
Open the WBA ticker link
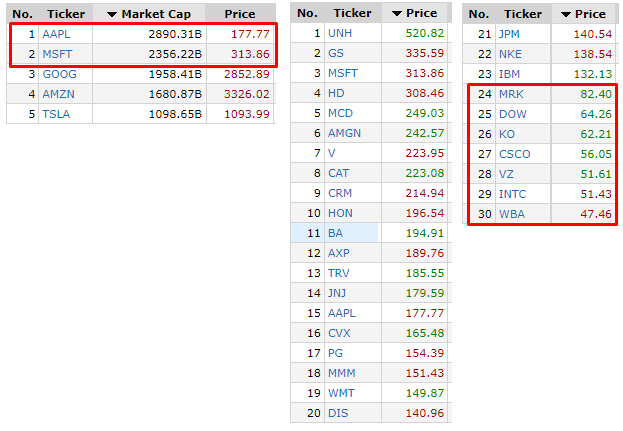pos(512,214)
